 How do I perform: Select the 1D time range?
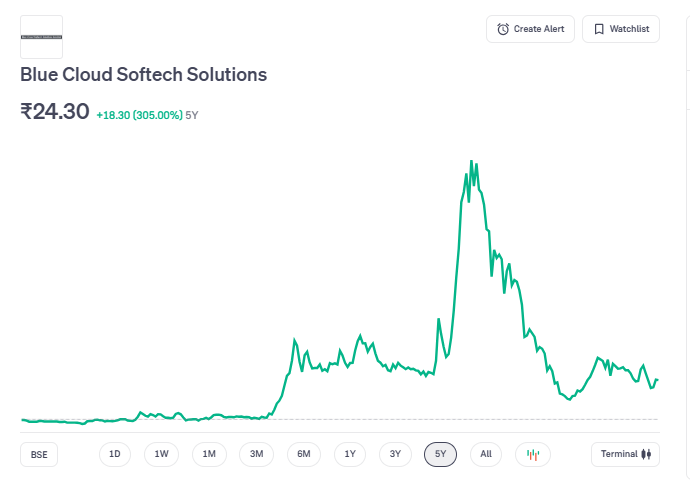[115, 454]
